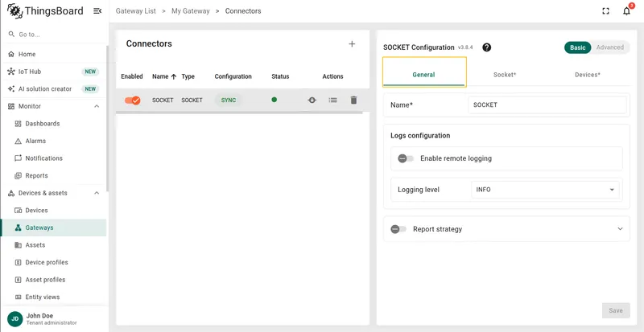This screenshot has height=332, width=644.
Task: Toggle fullscreen mode icon
Action: click(x=605, y=11)
